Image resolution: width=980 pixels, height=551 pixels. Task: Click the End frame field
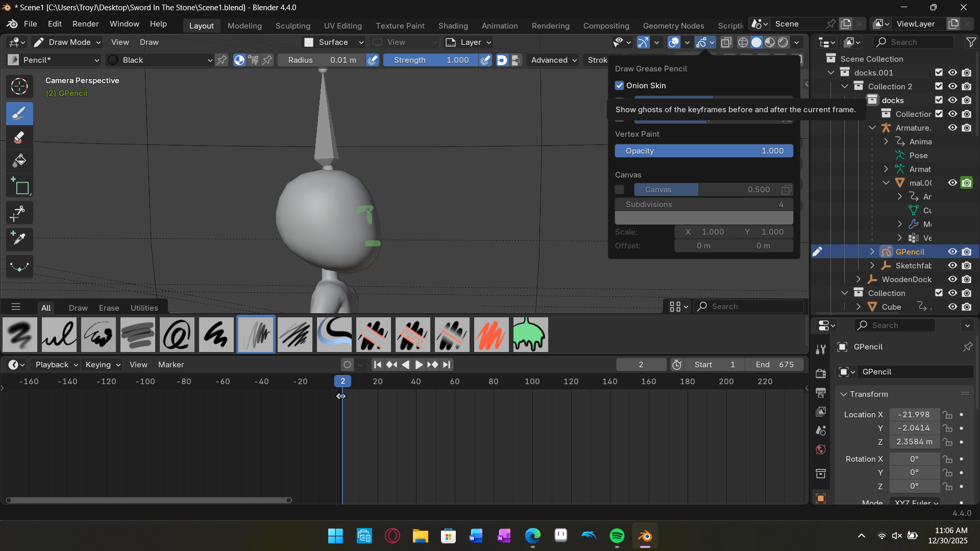click(774, 365)
